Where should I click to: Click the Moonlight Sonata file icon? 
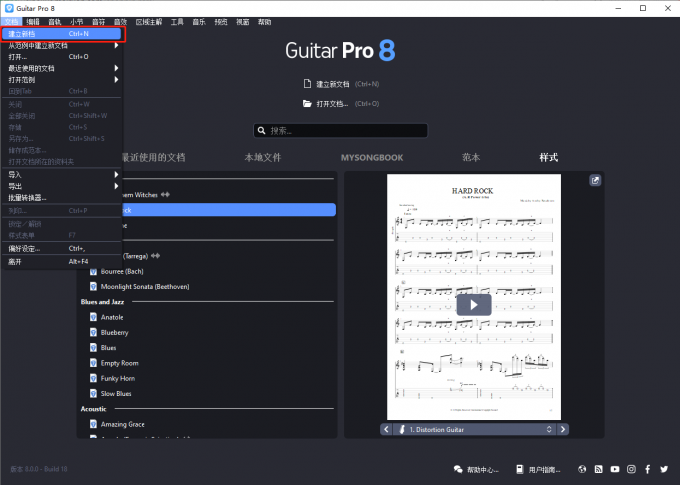(93, 286)
